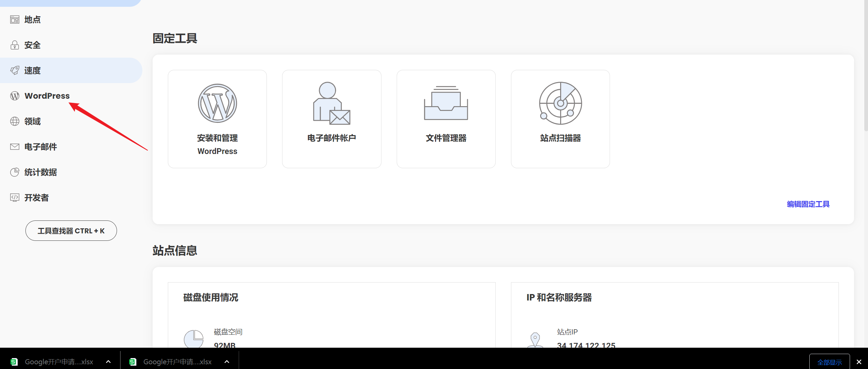868x369 pixels.
Task: Open the WordPress sidebar menu item
Action: click(47, 96)
